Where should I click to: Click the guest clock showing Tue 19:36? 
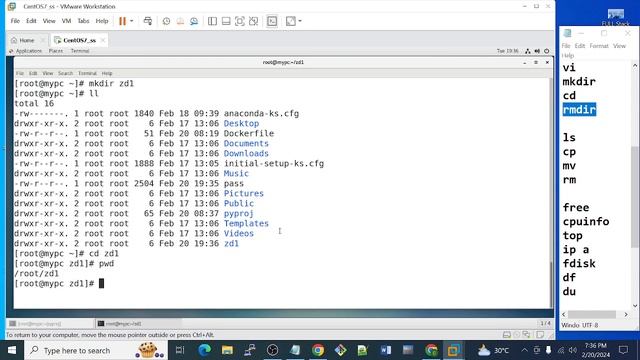(x=507, y=51)
